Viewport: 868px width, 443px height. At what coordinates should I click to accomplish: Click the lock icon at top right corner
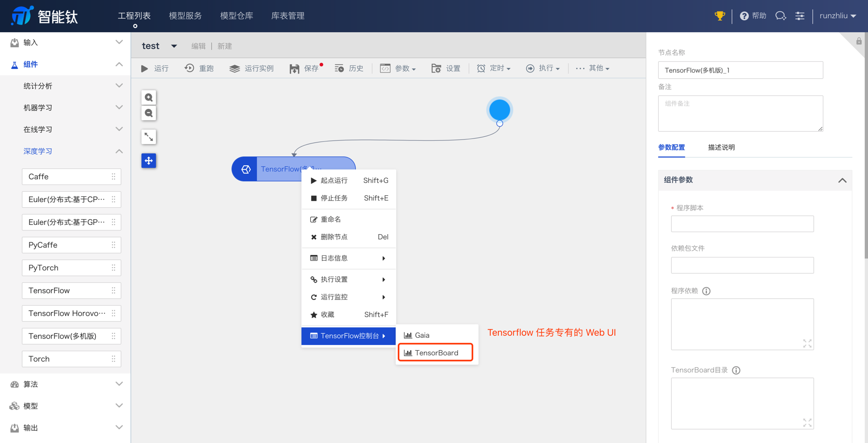(859, 41)
